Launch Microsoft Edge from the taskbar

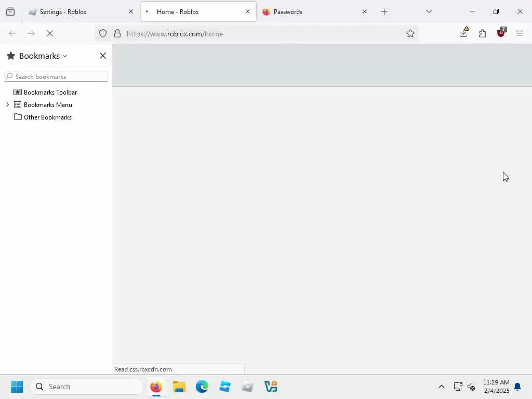click(x=202, y=387)
